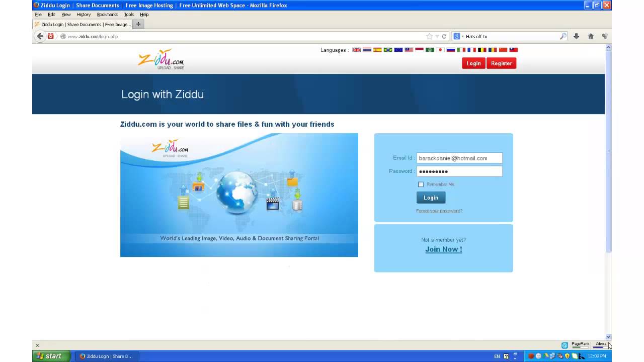644x362 pixels.
Task: Select the Thailand flag language
Action: pos(367,50)
